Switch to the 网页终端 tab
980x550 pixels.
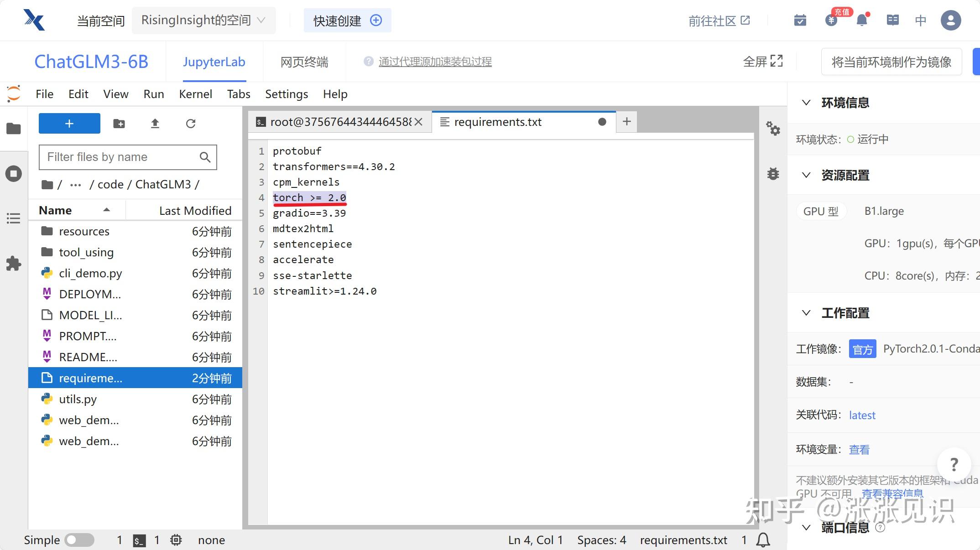[304, 62]
